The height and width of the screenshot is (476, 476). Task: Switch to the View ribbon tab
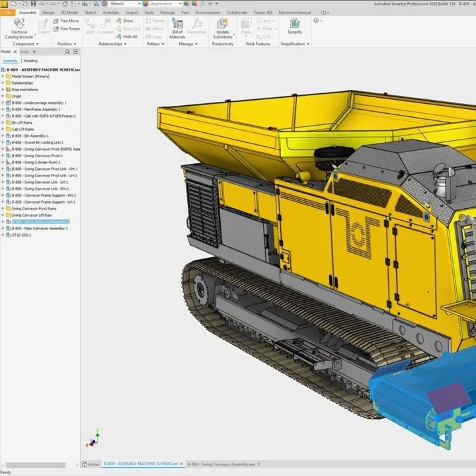tap(185, 12)
